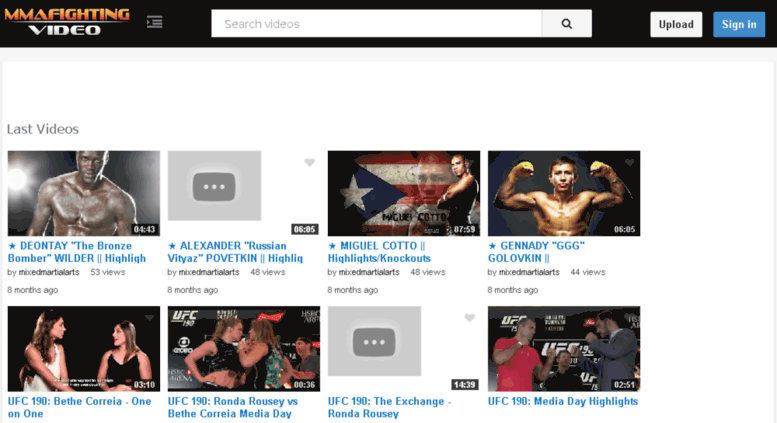Open the hamburger sidebar menu icon
Viewport: 777px width, 423px height.
tap(155, 22)
